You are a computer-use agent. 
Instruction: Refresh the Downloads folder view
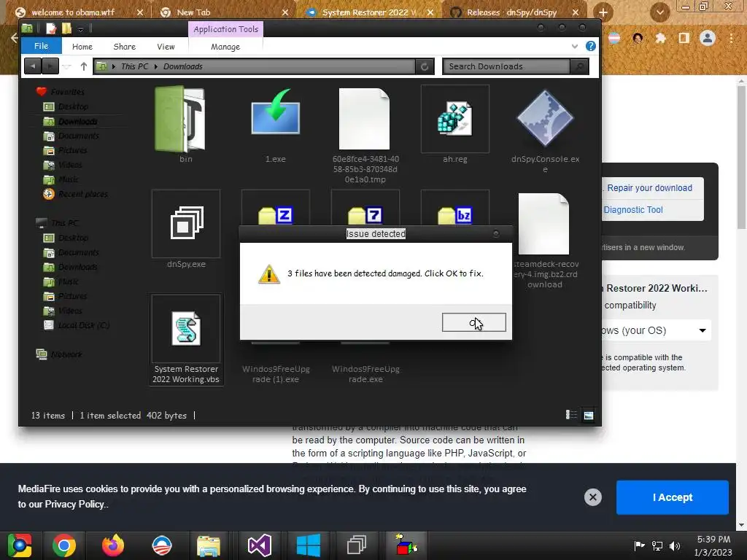pyautogui.click(x=424, y=66)
